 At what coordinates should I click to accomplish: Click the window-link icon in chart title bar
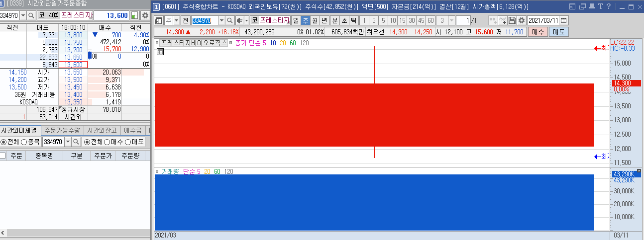(573, 6)
